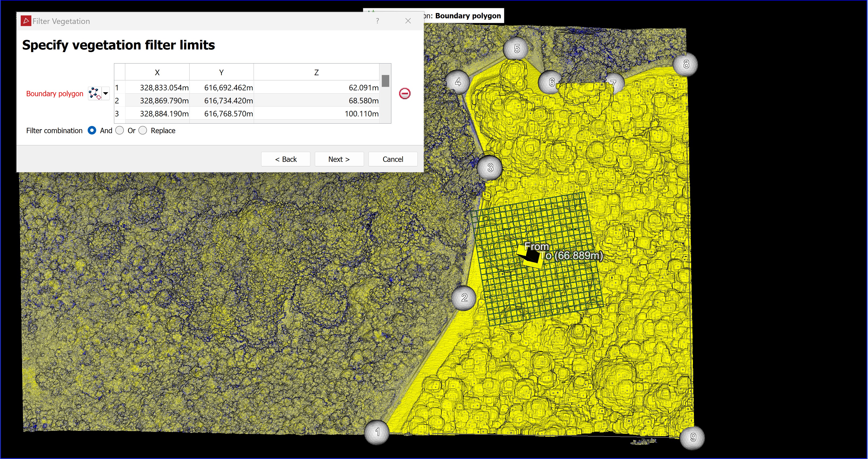The image size is (868, 459).
Task: Click polygon vertex marker 8
Action: click(685, 64)
